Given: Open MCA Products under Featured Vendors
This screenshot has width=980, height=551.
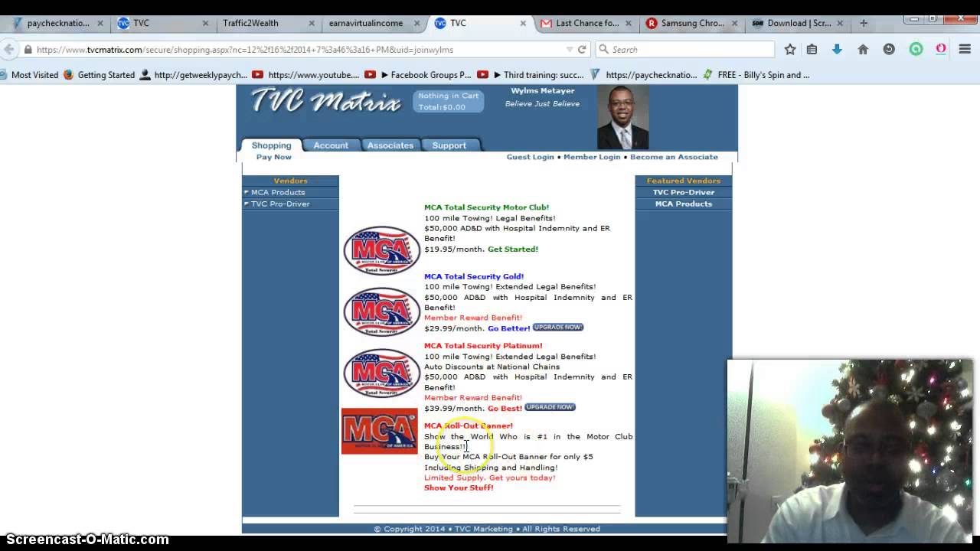Looking at the screenshot, I should pos(684,204).
